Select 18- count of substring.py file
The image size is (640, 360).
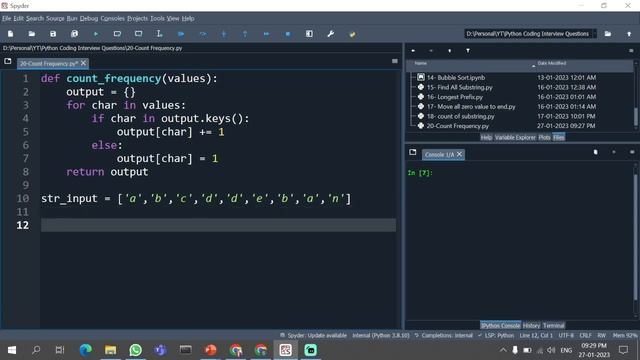[x=460, y=116]
